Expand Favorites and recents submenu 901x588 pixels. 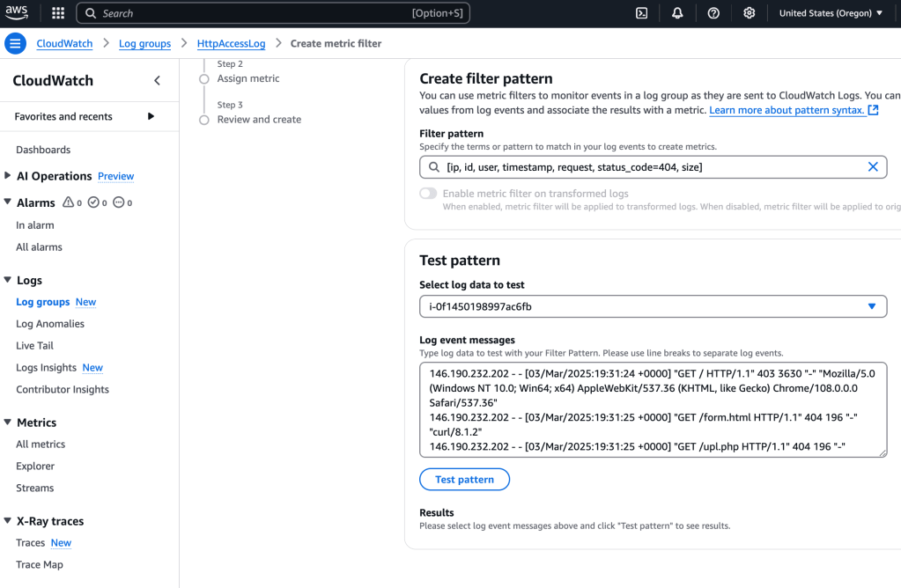(151, 116)
